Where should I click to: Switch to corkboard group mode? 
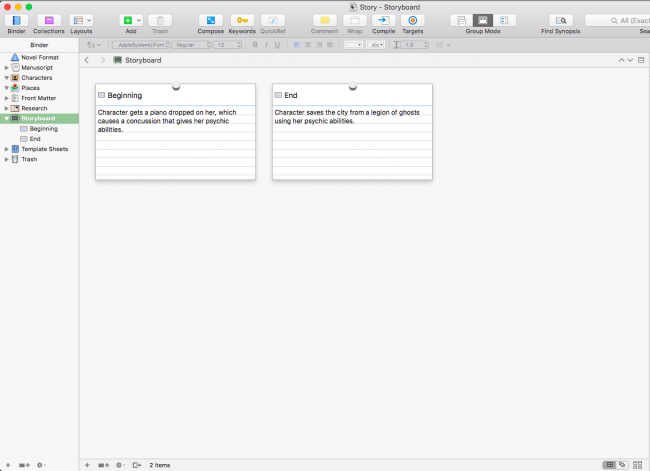coord(482,20)
